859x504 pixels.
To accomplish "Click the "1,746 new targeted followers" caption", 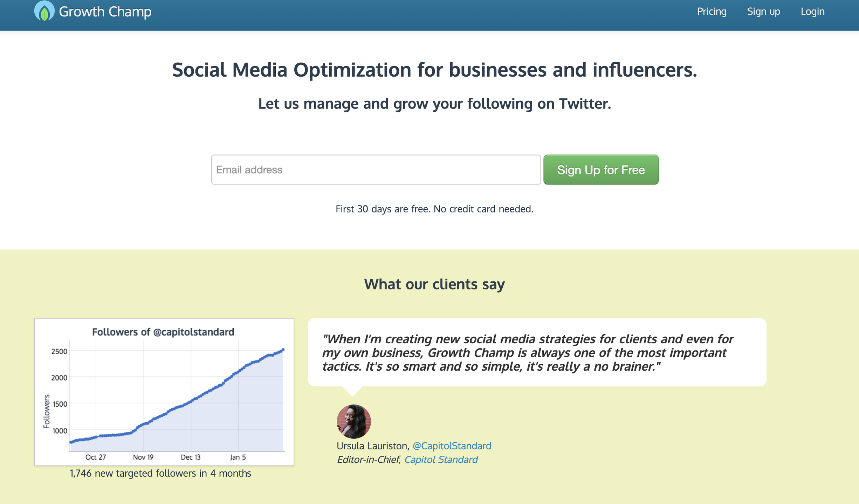I will coord(160,473).
